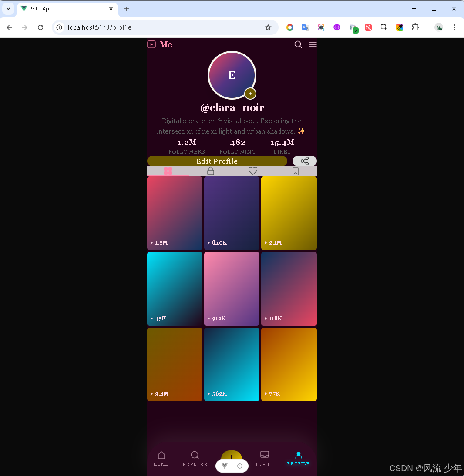
Task: Click the devtools inspector target icon
Action: (239, 466)
